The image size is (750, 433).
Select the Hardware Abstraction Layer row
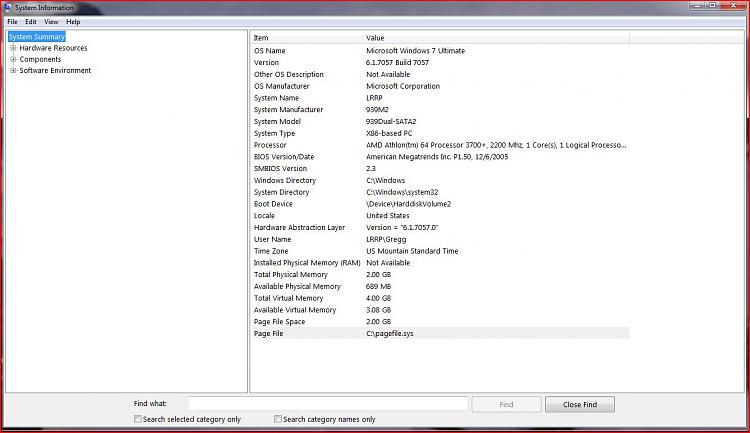[440, 227]
